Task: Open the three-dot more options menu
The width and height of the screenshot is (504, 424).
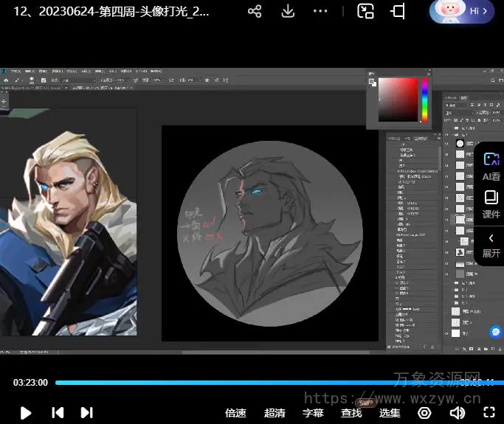Action: pos(320,11)
